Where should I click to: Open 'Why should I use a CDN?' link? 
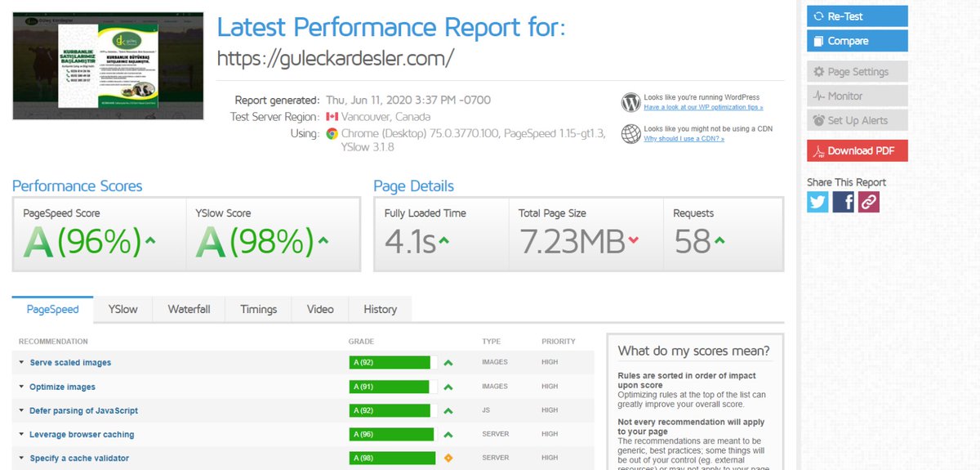(x=684, y=138)
